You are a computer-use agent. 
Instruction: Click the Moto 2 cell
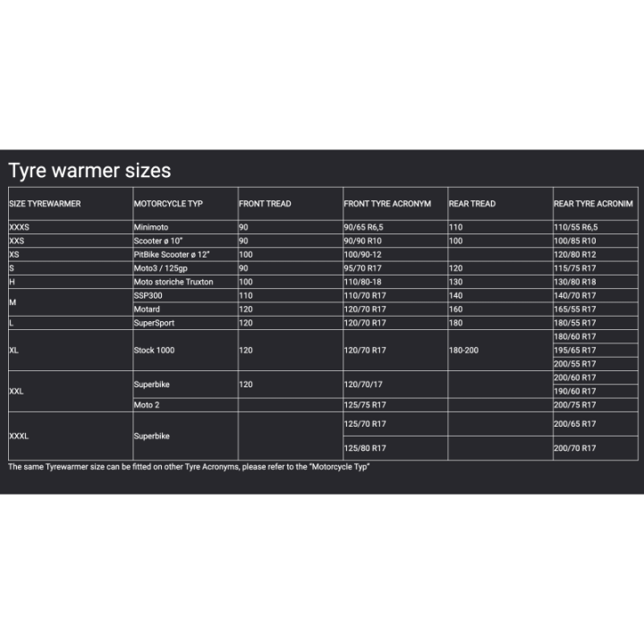pos(148,405)
